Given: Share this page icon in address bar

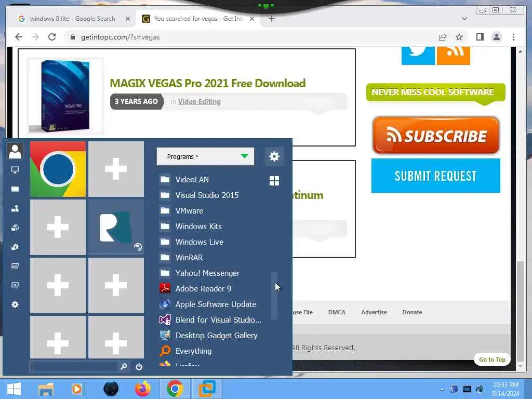Looking at the screenshot, I should click(443, 37).
